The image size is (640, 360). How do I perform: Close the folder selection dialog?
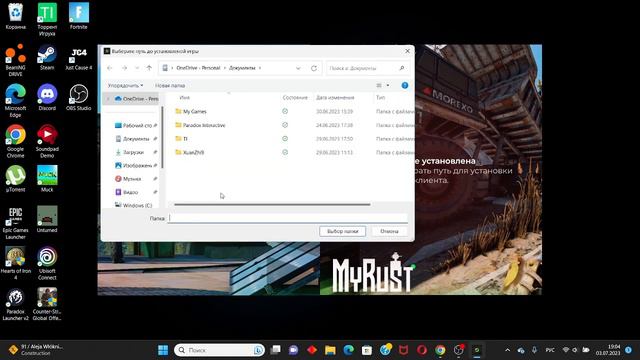click(x=407, y=51)
